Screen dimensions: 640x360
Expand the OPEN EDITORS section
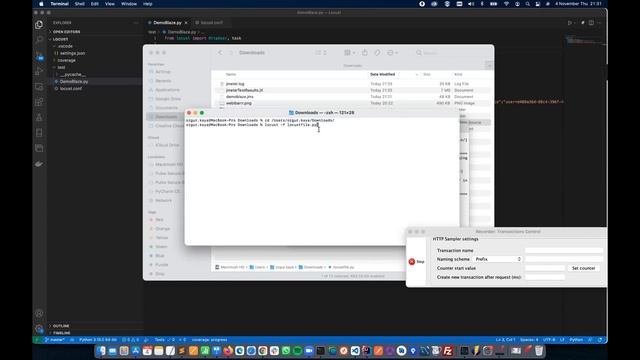pyautogui.click(x=67, y=31)
